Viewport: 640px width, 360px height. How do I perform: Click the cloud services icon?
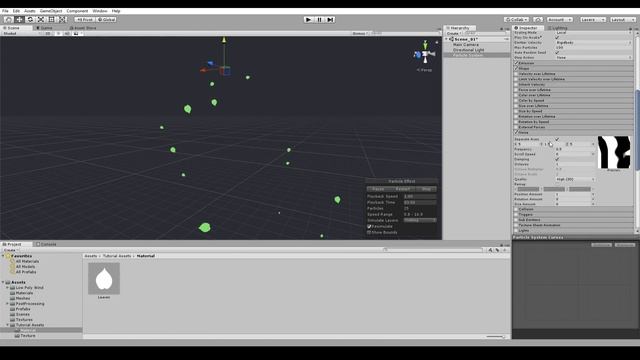538,19
